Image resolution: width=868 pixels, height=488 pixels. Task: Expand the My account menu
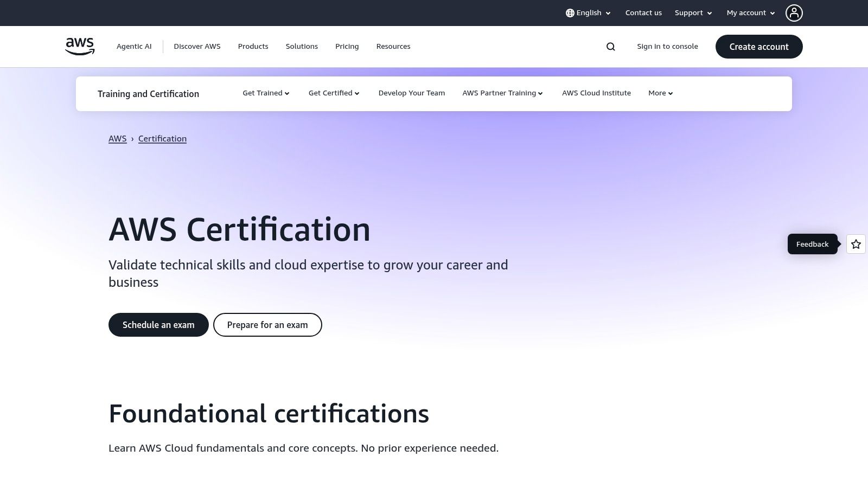click(x=751, y=13)
